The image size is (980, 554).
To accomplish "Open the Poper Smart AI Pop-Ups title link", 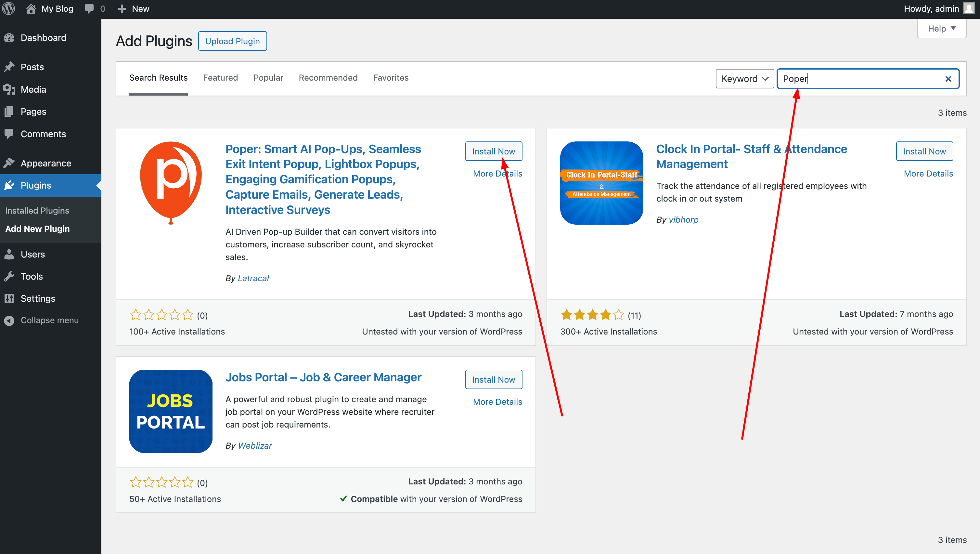I will pyautogui.click(x=323, y=179).
